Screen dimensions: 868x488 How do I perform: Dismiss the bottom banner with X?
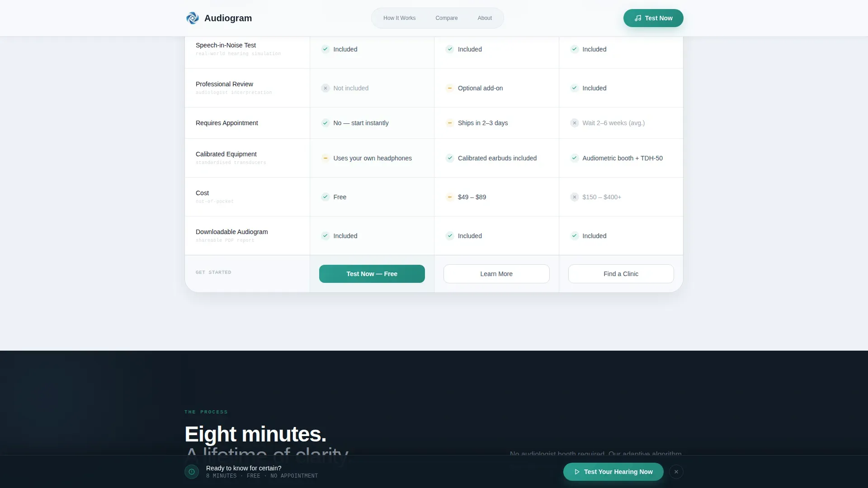[x=676, y=472]
